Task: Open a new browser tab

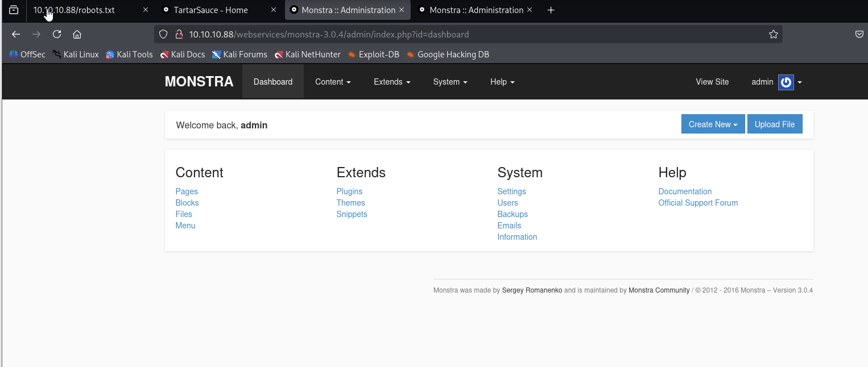Action: tap(551, 10)
